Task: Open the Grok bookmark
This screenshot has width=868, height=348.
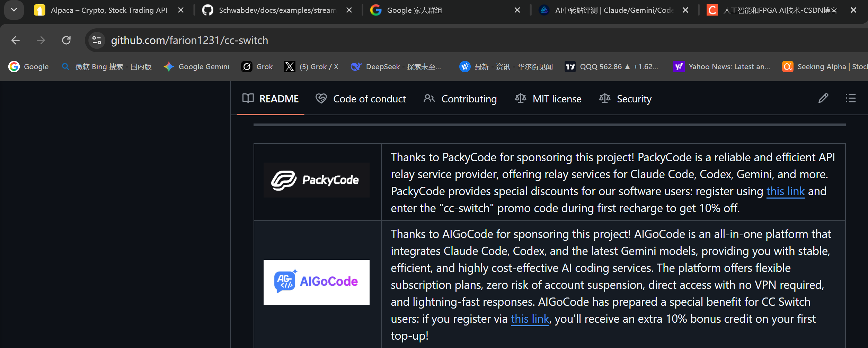Action: click(257, 67)
